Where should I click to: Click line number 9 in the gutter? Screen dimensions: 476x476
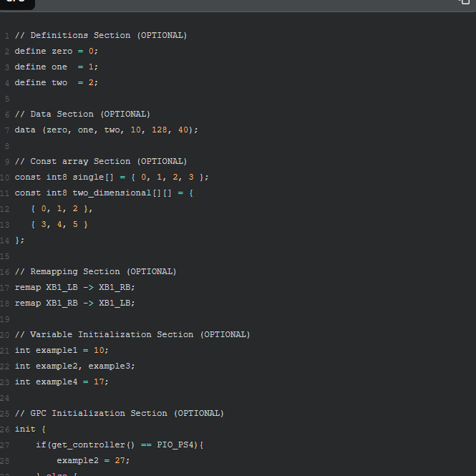[6, 161]
